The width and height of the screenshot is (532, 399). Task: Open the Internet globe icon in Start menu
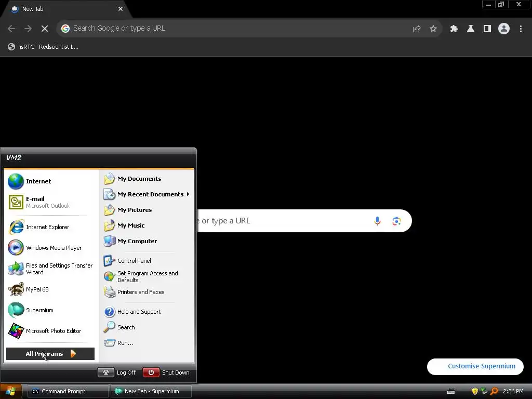(x=16, y=181)
